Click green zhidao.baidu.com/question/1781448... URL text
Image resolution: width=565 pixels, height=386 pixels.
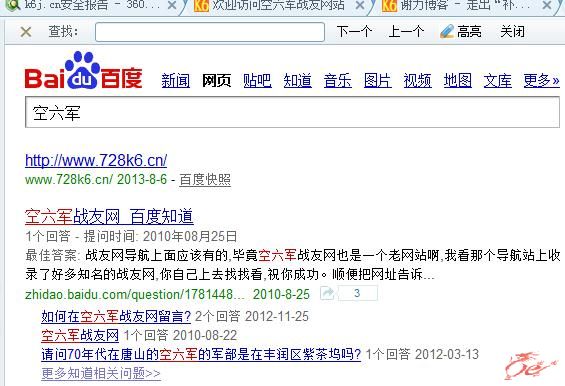(135, 294)
